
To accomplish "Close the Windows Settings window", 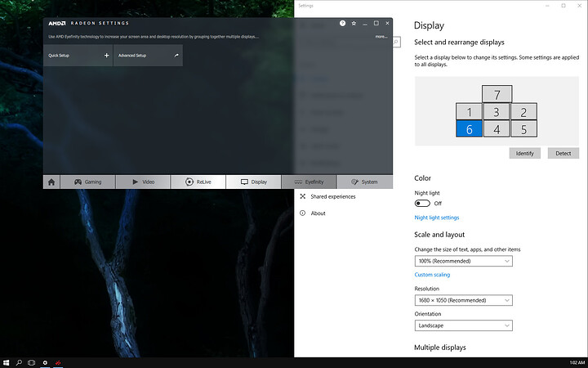I will pos(579,6).
